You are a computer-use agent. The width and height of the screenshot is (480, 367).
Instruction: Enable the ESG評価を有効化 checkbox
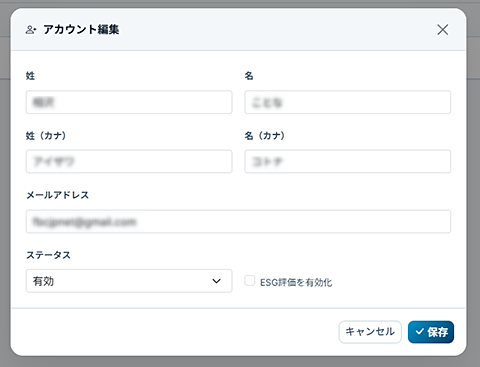[250, 281]
